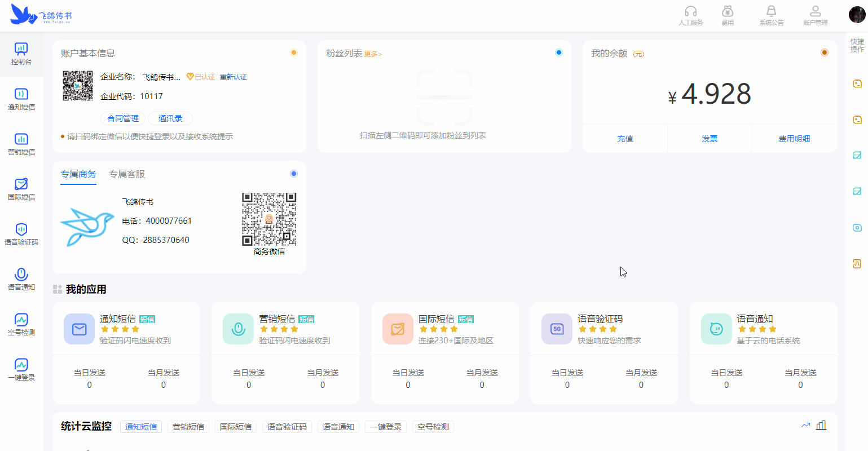Select 一键登录 in 统计云监控 tabs

(386, 427)
